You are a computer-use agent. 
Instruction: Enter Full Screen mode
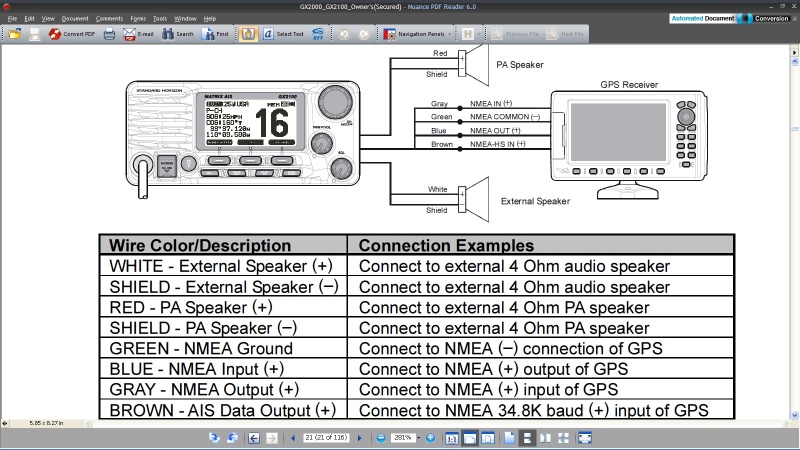click(x=585, y=438)
